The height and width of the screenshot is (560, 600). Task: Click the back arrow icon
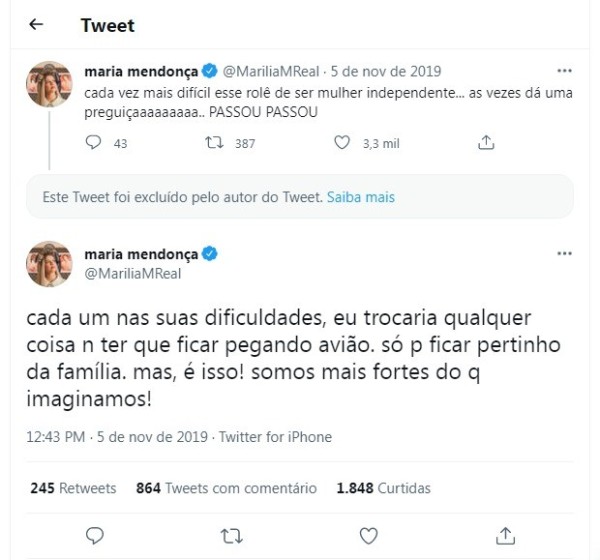point(36,25)
